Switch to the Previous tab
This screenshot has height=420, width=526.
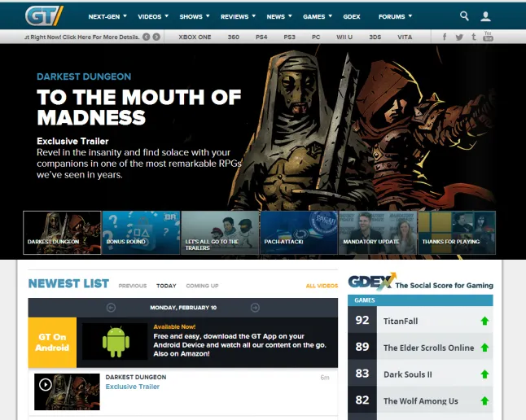click(x=133, y=286)
